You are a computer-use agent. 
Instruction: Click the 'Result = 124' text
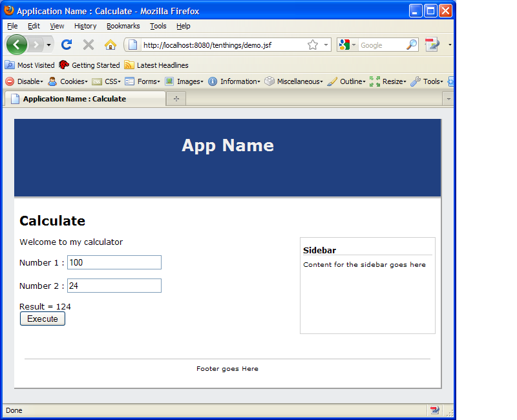[45, 306]
